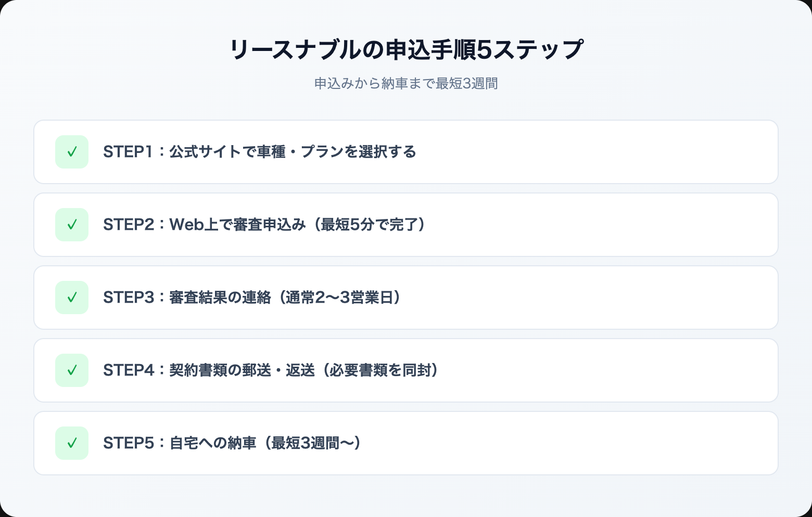Click the text 契約書類の郵送・返送
The image size is (812, 517).
click(x=242, y=370)
